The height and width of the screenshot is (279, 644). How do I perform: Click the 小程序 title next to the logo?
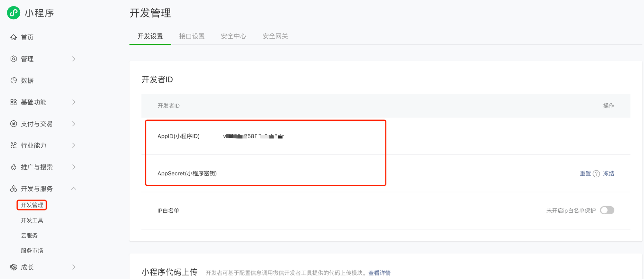coord(39,13)
